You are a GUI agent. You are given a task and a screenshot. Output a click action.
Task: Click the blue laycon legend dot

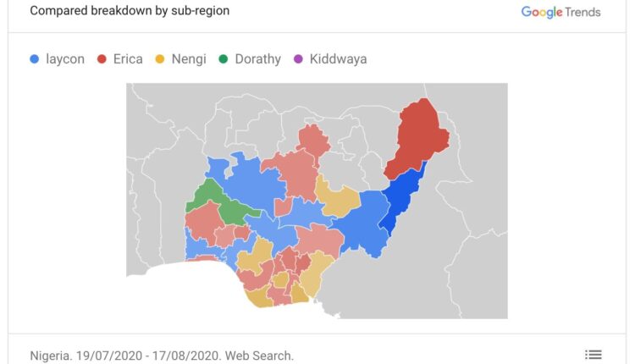pyautogui.click(x=35, y=59)
